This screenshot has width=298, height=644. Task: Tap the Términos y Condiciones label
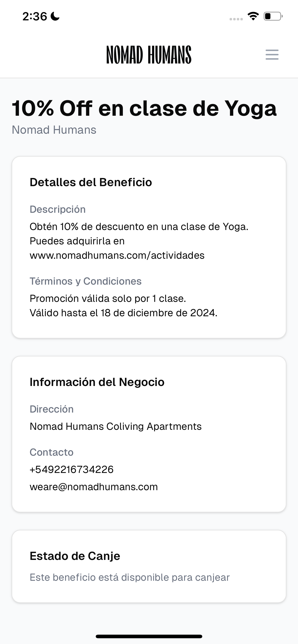(x=86, y=281)
